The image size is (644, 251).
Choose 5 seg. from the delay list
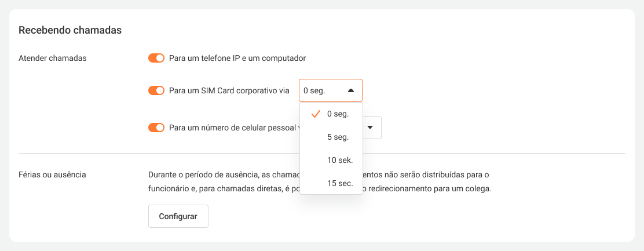click(x=338, y=137)
